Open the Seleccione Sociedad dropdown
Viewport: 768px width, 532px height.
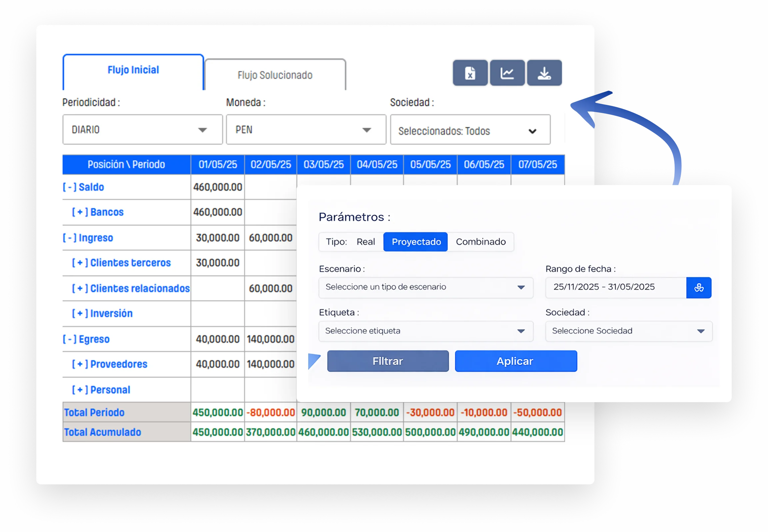pyautogui.click(x=628, y=331)
